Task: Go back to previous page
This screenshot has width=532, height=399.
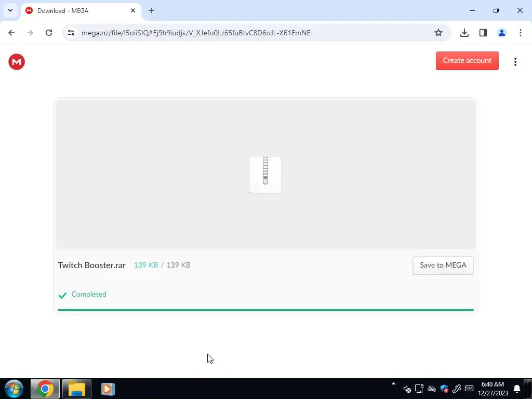Action: point(11,33)
